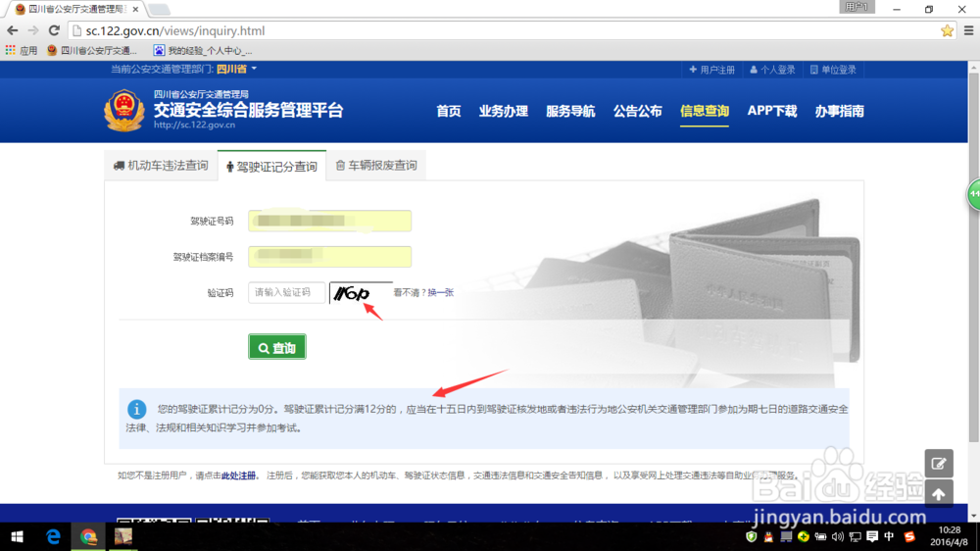This screenshot has height=551, width=980.
Task: Switch to 机动车违法查询 tab
Action: (x=161, y=166)
